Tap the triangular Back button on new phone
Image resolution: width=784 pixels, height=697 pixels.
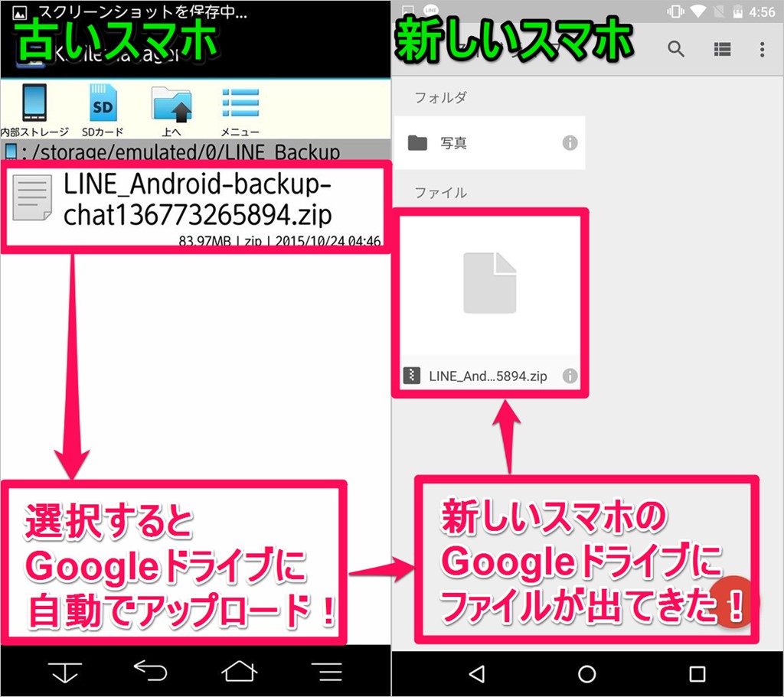pyautogui.click(x=476, y=673)
